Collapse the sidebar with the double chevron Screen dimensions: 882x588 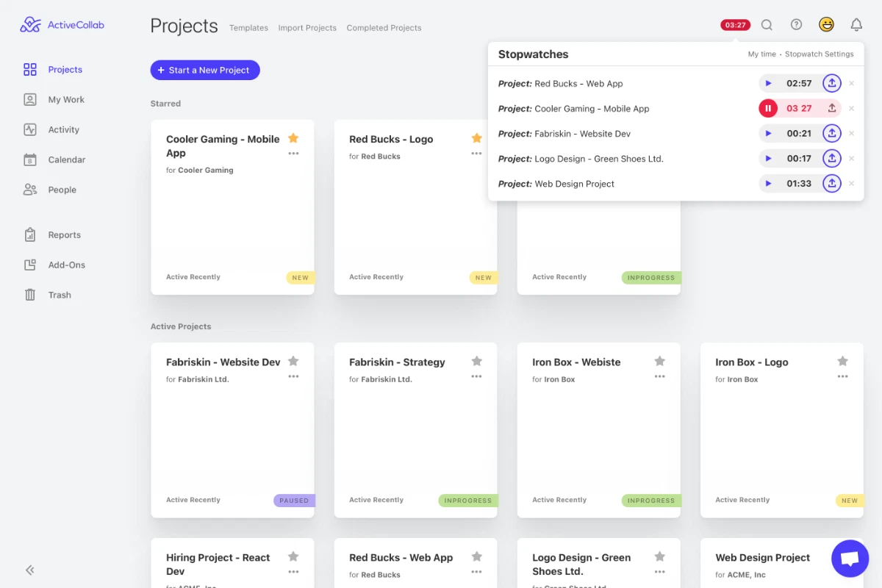pos(29,570)
